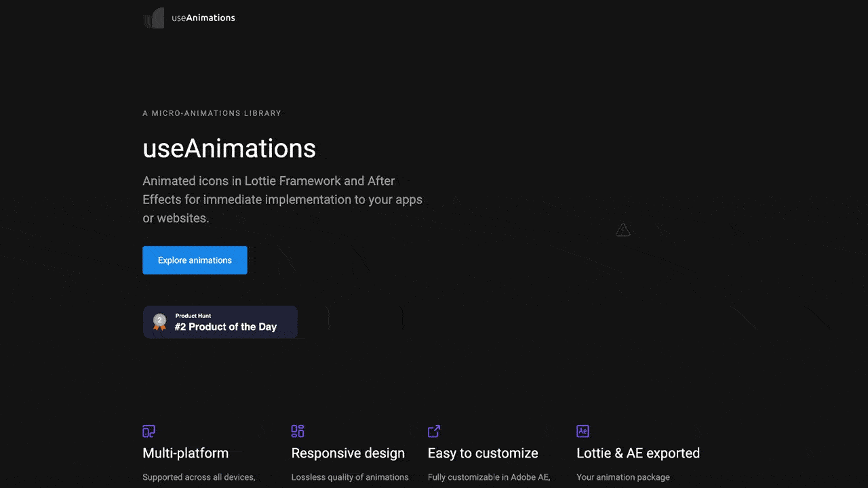This screenshot has height=488, width=868.
Task: Click the Animated icons in Lottie description paragraph
Action: 282,200
